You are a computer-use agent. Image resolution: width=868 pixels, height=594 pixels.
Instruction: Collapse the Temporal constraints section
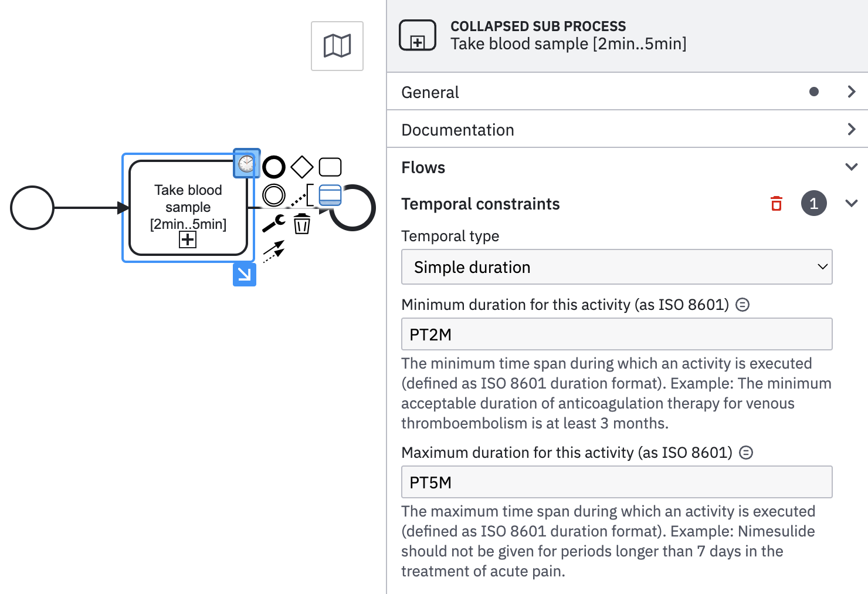point(852,203)
